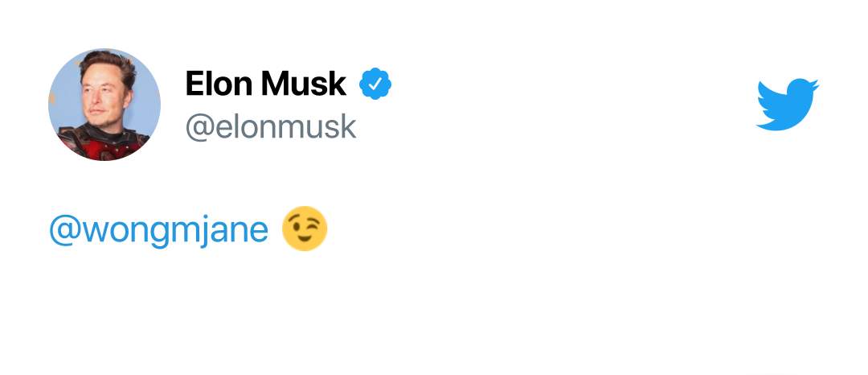
Task: Click the checkmark icon after the author name
Action: pos(375,84)
